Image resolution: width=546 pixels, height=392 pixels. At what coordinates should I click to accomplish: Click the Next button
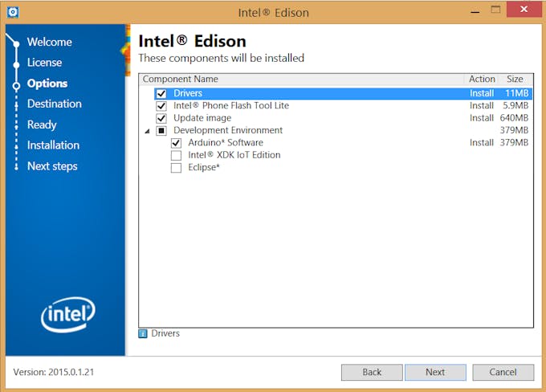pos(435,372)
